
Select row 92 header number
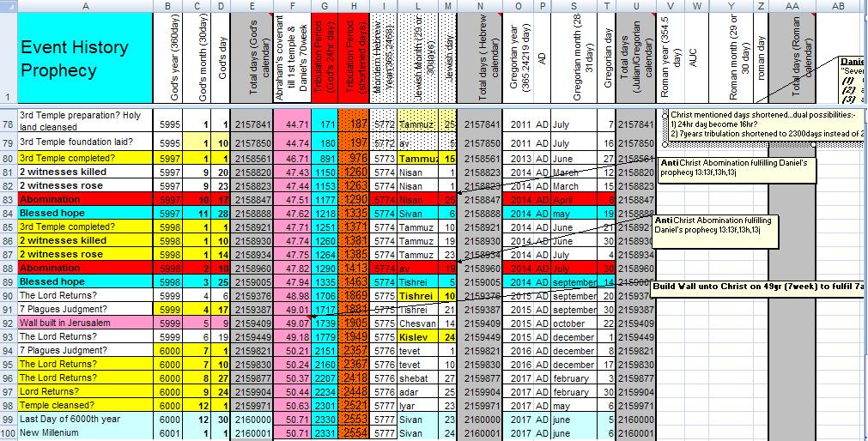pyautogui.click(x=9, y=323)
